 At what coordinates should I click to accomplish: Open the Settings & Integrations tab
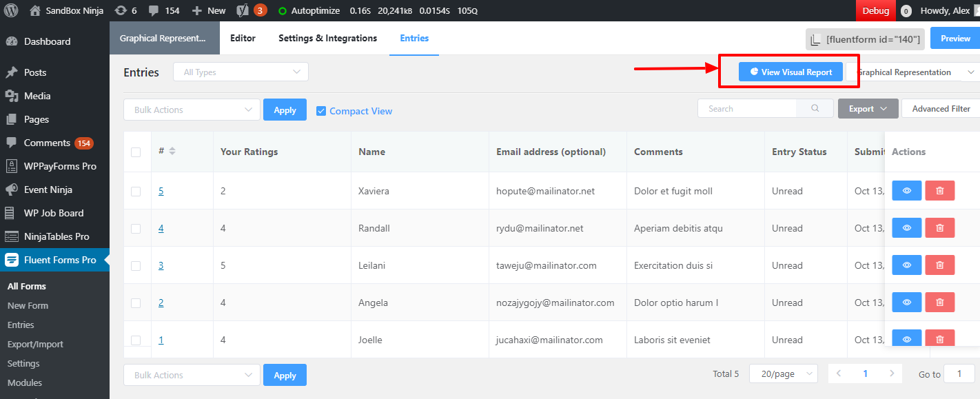pyautogui.click(x=327, y=38)
